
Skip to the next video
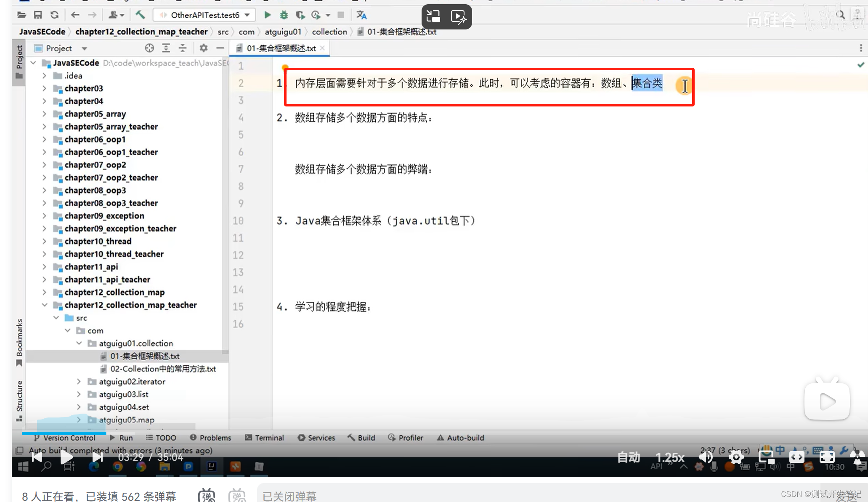click(97, 457)
